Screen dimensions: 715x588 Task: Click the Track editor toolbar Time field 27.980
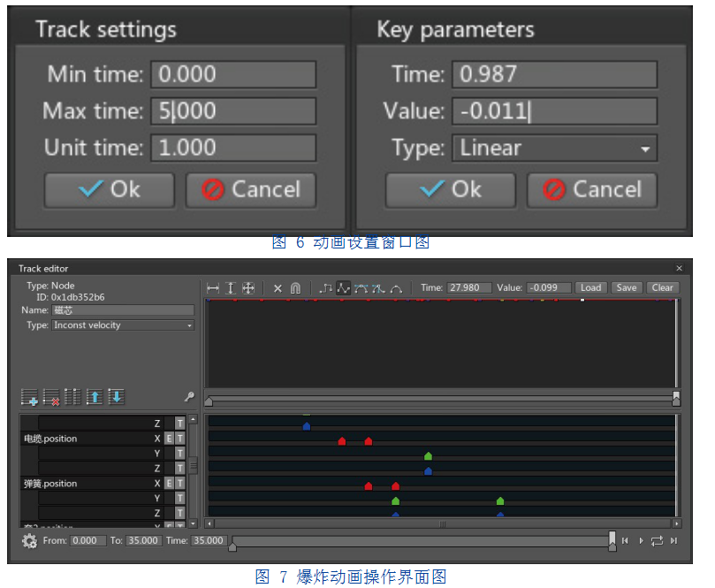tap(469, 288)
